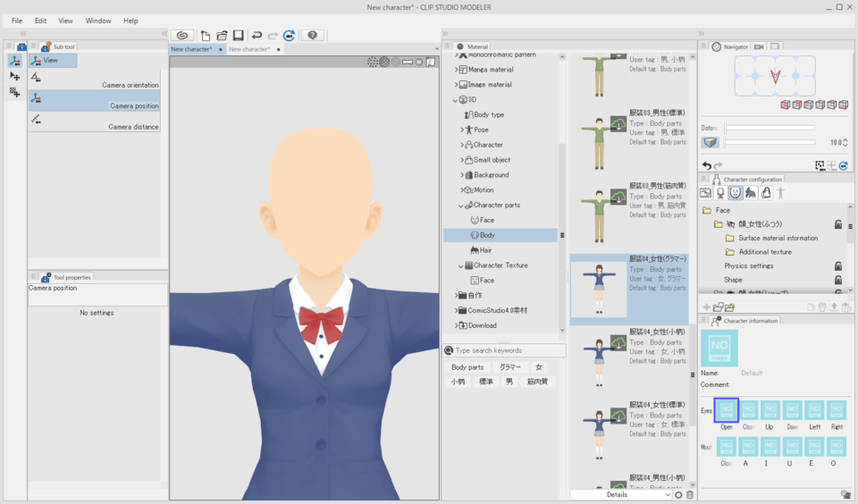This screenshot has height=504, width=858.
Task: Click the Open file folder icon
Action: [222, 36]
